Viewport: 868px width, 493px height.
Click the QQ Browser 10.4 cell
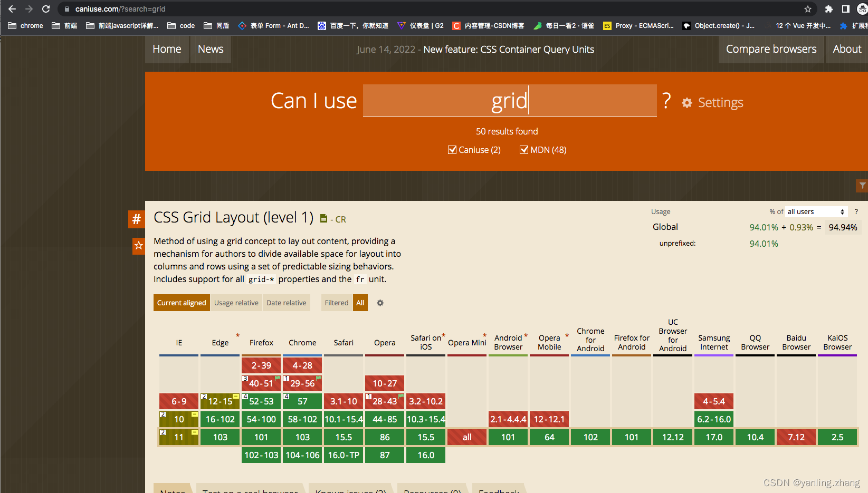(x=755, y=437)
